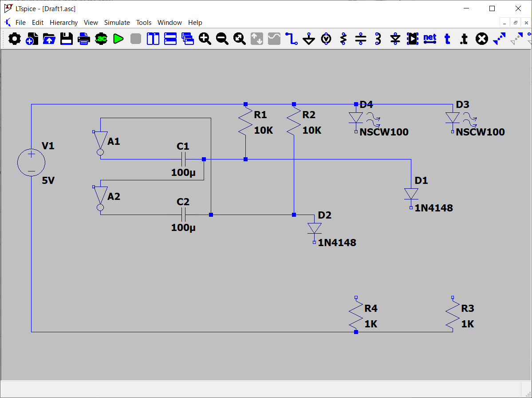Click the Zoom In magnifier
The height and width of the screenshot is (398, 532).
point(205,39)
